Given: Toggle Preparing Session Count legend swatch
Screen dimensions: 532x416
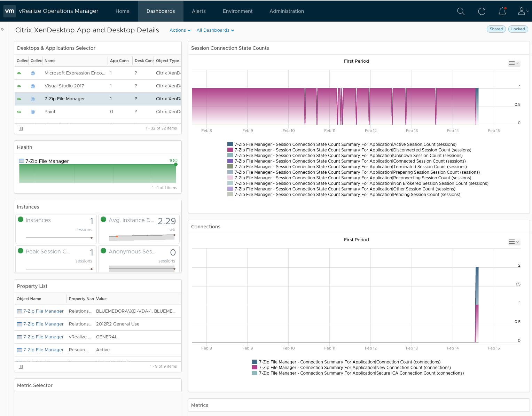Looking at the screenshot, I should 230,172.
